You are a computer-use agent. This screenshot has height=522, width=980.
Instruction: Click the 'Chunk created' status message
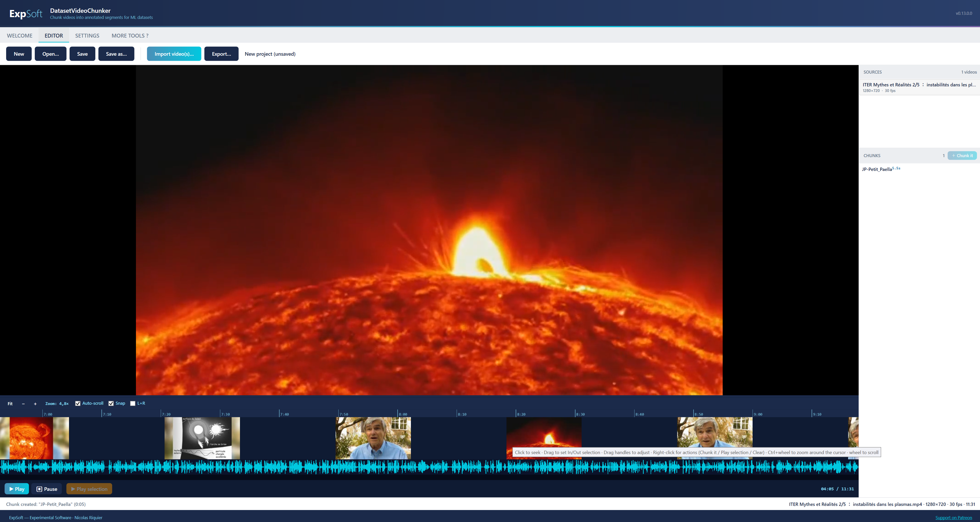46,504
